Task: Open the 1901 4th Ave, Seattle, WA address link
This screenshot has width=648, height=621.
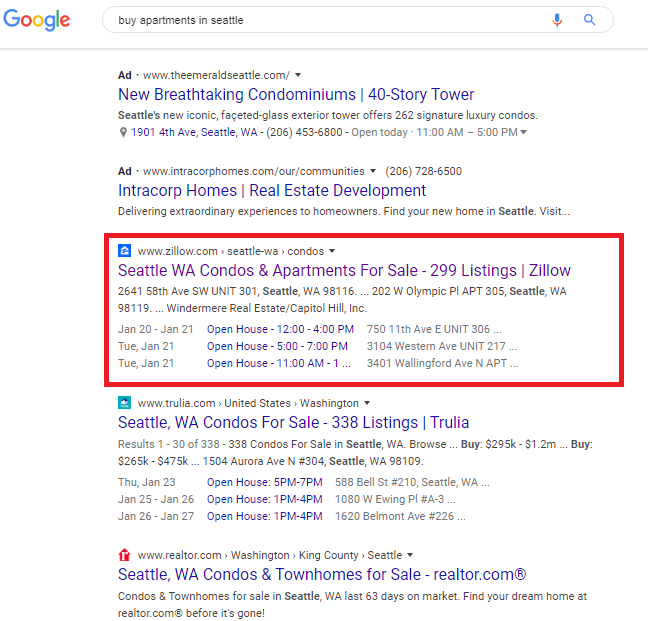Action: tap(194, 132)
